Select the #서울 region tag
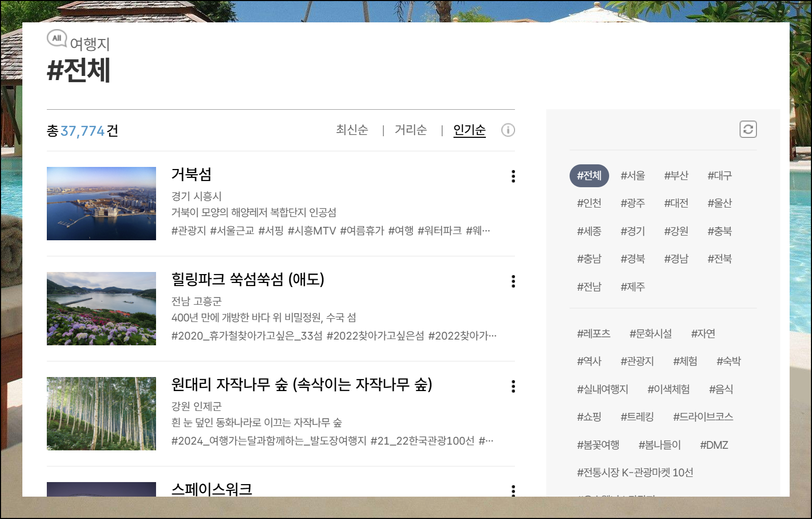 [633, 176]
